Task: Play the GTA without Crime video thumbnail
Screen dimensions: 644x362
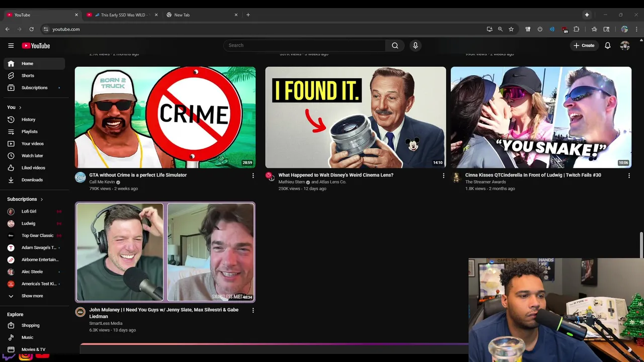Action: 165,117
